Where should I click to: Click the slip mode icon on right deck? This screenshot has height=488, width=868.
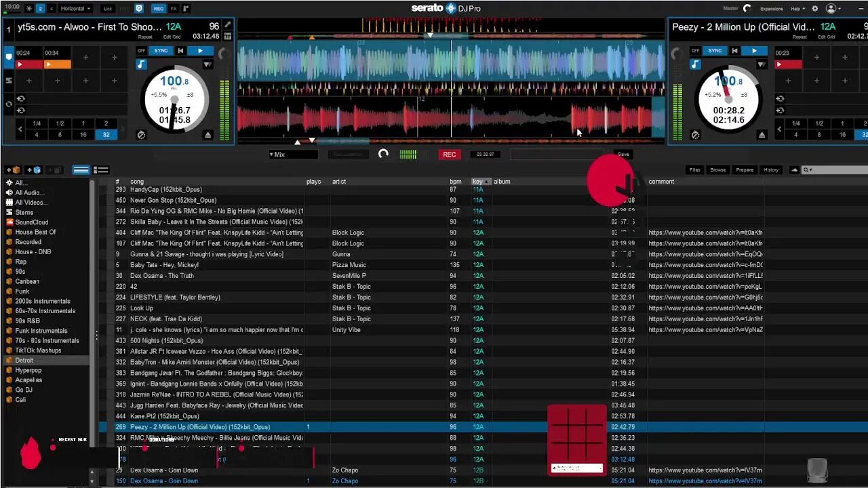(695, 135)
